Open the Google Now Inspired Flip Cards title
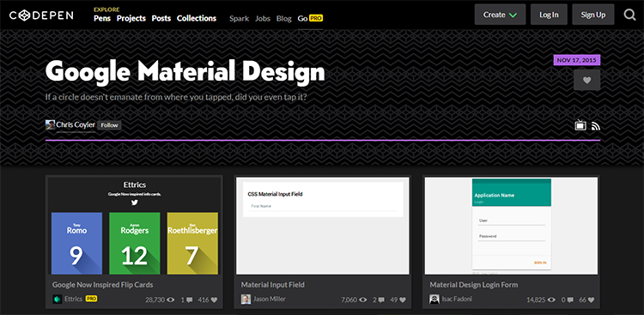Image resolution: width=644 pixels, height=315 pixels. tap(103, 285)
